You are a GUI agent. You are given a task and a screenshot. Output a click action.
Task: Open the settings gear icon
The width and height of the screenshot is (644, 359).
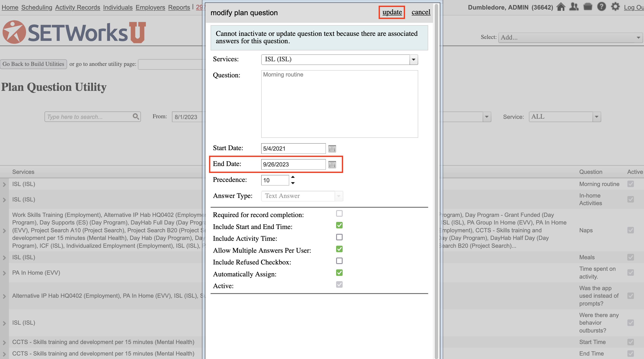(x=615, y=7)
